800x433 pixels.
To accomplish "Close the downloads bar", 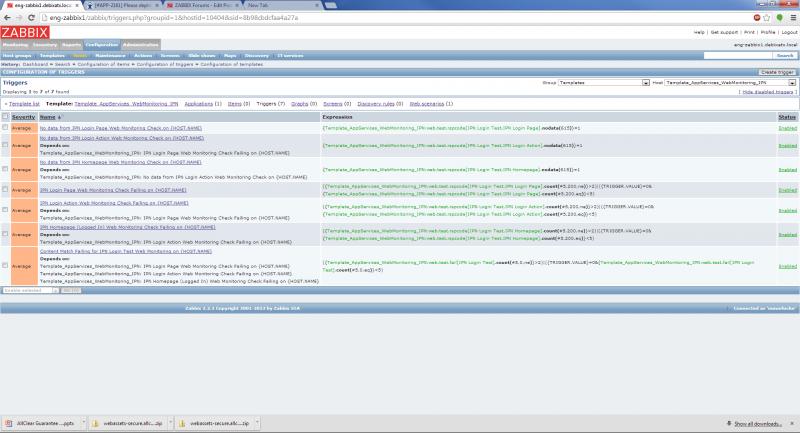I will (x=792, y=423).
